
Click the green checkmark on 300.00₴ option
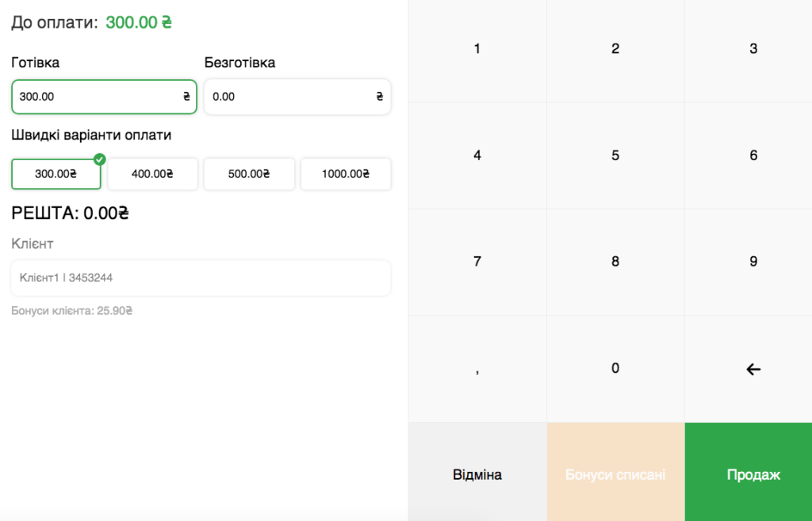99,159
